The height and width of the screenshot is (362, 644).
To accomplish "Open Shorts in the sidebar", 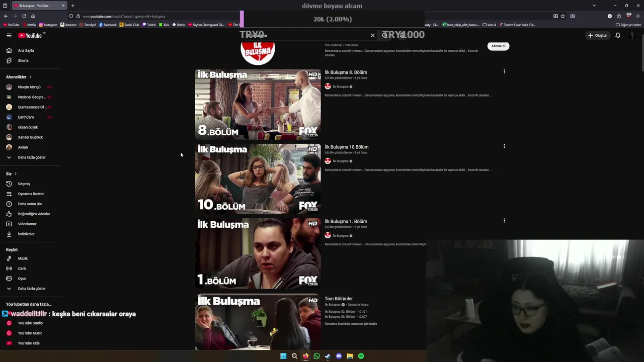I will click(x=23, y=60).
